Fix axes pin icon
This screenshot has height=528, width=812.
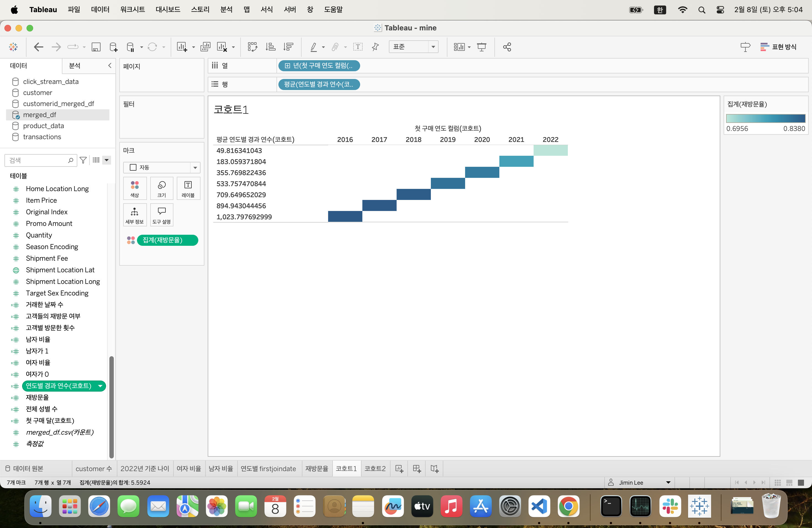click(375, 47)
